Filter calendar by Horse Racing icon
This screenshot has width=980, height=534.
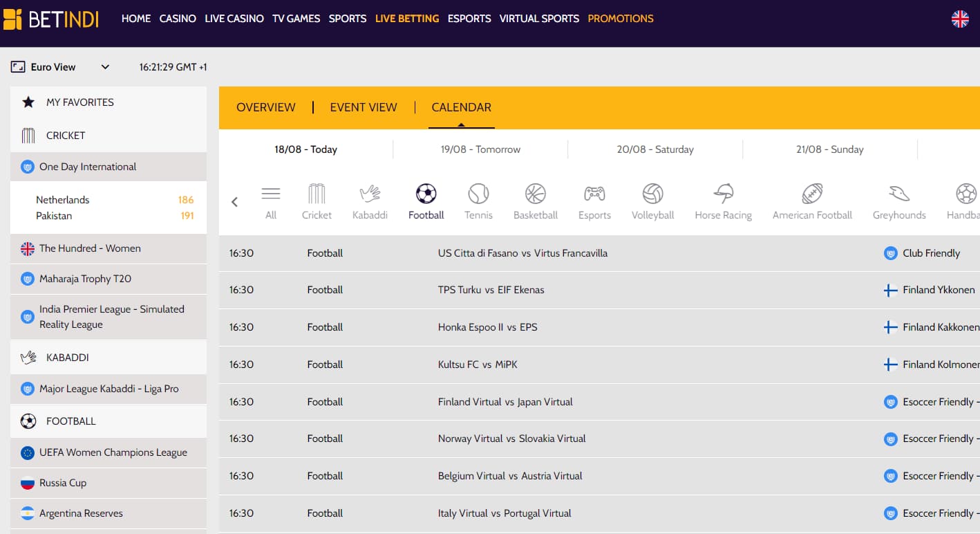click(x=723, y=194)
